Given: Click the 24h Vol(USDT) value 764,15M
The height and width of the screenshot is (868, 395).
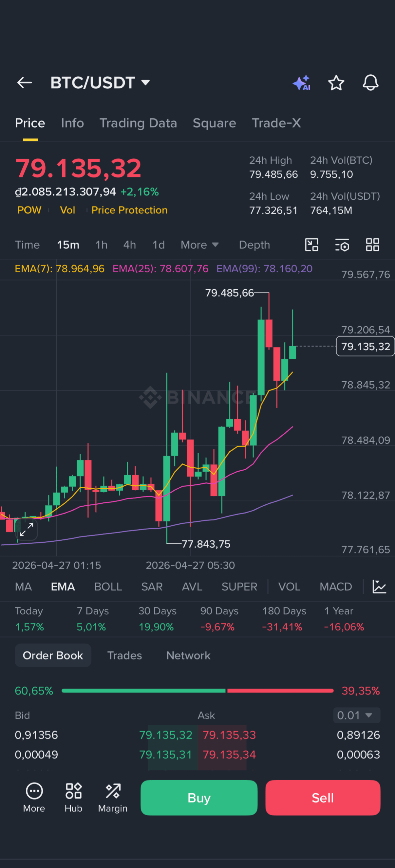Looking at the screenshot, I should click(331, 210).
